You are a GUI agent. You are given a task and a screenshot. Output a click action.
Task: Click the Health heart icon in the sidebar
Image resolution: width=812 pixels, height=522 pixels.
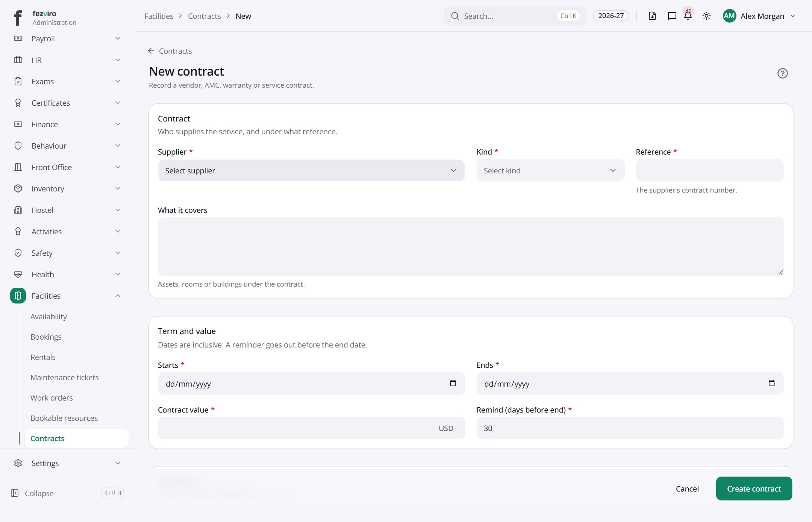18,274
